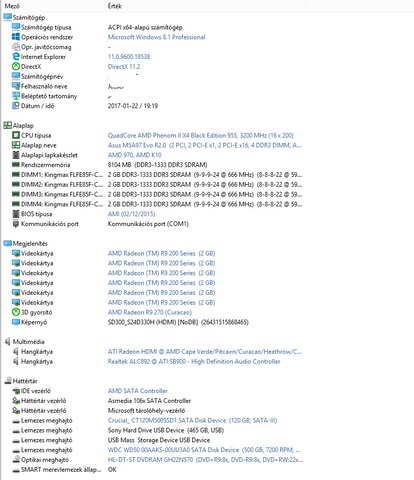Screen dimensions: 414x480
Task: Click the Beléptető tartomány network icon
Action: 16,96
